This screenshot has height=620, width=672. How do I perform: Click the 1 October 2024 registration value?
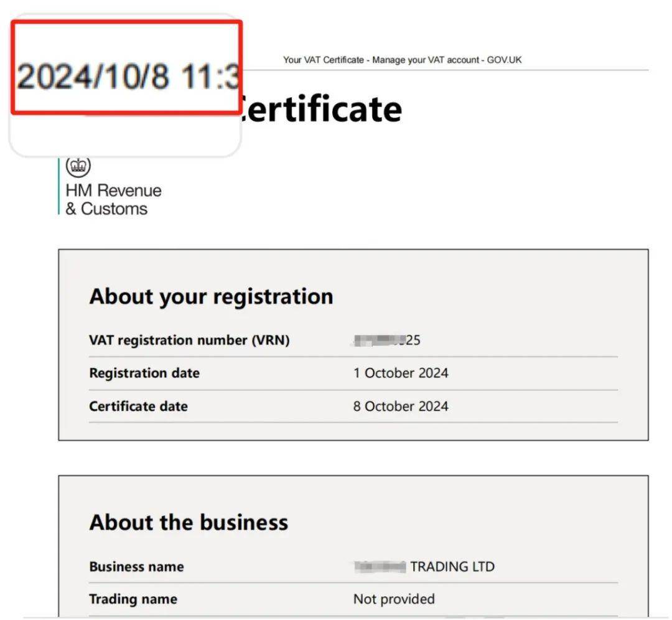(x=401, y=373)
